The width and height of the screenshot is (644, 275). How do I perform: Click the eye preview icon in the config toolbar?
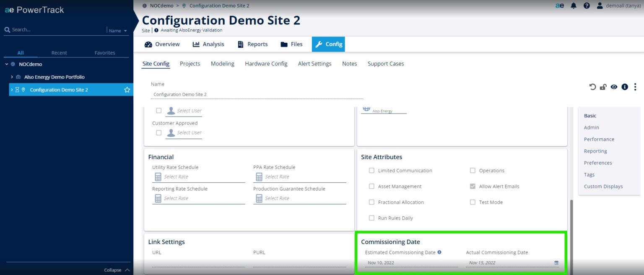614,87
